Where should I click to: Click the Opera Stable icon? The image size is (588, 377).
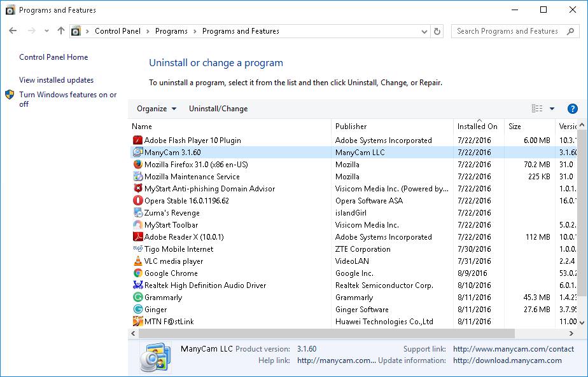(x=137, y=200)
